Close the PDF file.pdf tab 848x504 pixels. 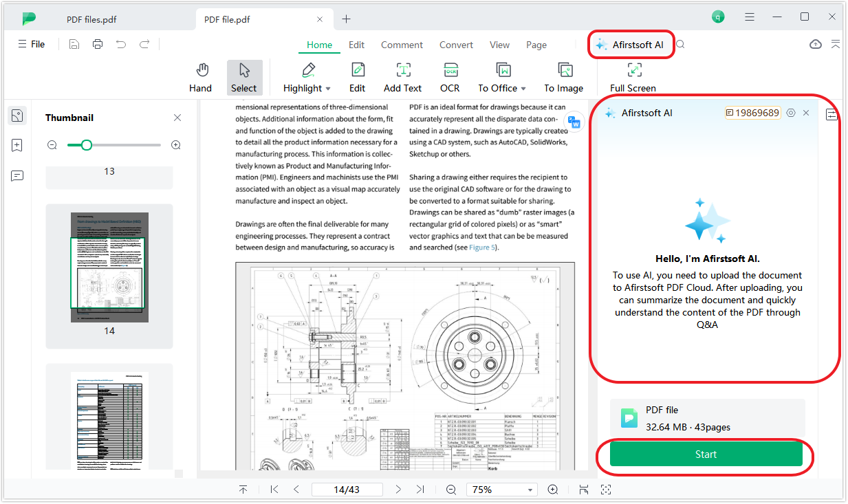coord(320,19)
